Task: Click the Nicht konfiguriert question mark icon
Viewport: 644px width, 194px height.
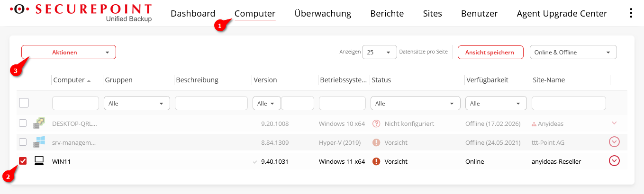Action: click(x=377, y=123)
